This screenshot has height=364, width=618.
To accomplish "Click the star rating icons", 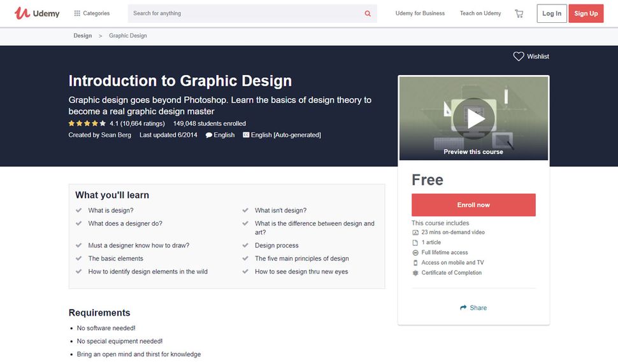I will [x=87, y=123].
